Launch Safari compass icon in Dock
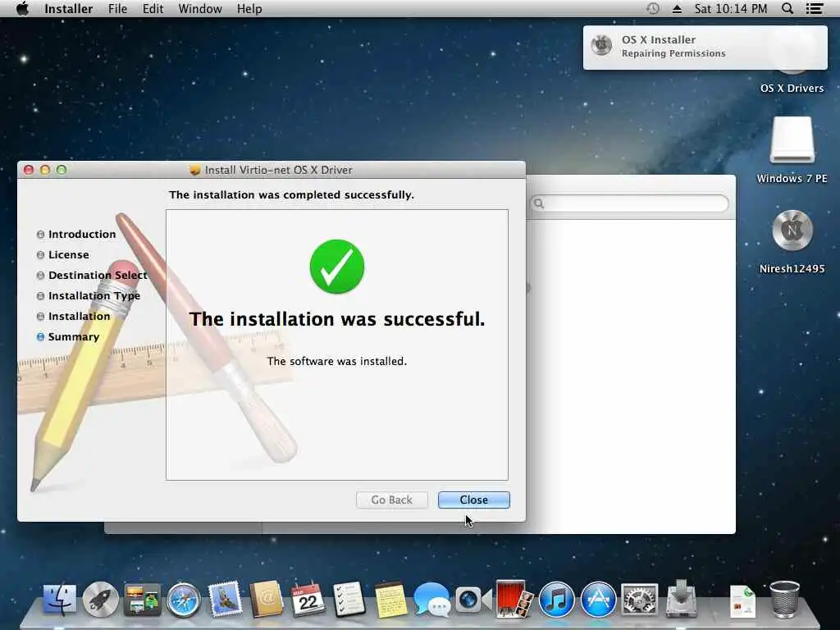Viewport: 840px width, 630px height. (183, 599)
